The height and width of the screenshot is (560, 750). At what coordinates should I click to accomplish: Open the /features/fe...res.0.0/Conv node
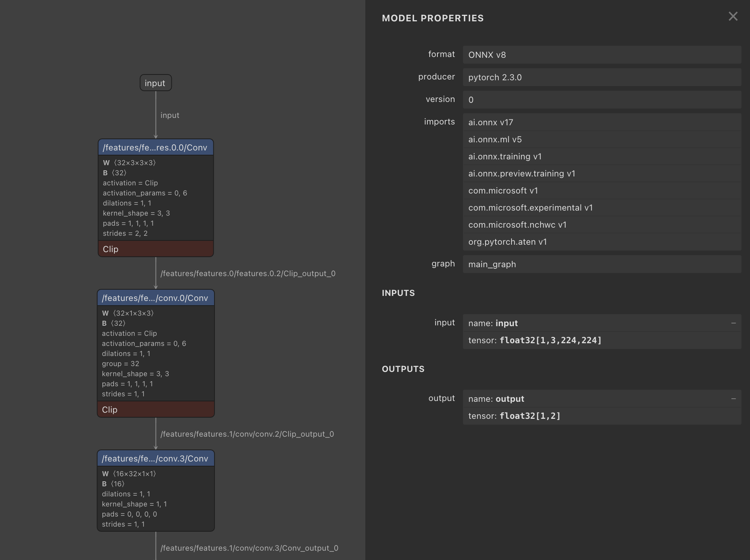156,147
